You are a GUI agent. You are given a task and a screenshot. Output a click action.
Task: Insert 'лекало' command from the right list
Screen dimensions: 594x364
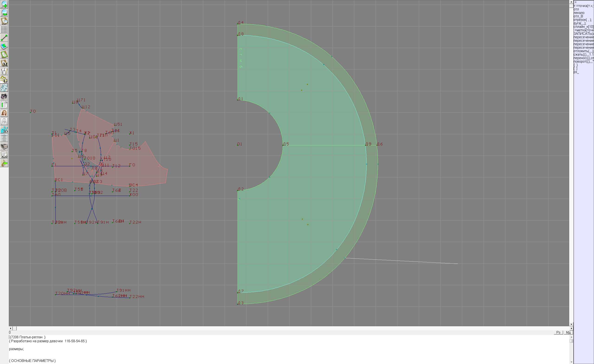click(x=579, y=13)
